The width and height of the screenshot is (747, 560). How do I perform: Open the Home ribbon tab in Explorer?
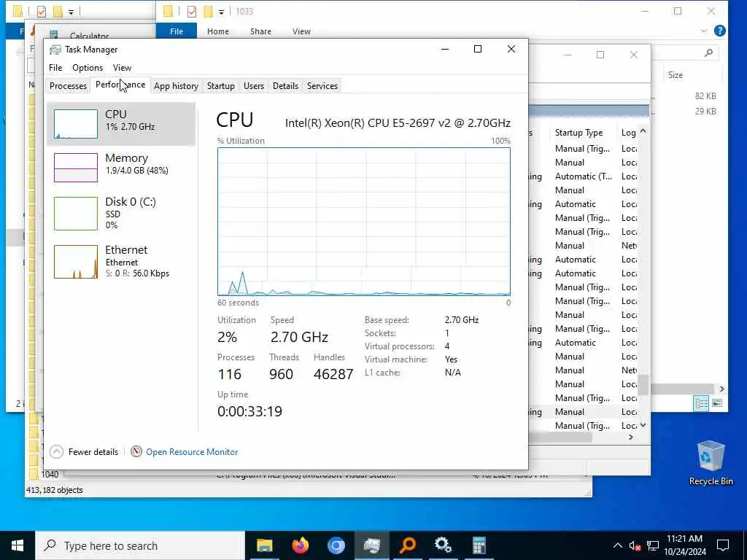[217, 31]
